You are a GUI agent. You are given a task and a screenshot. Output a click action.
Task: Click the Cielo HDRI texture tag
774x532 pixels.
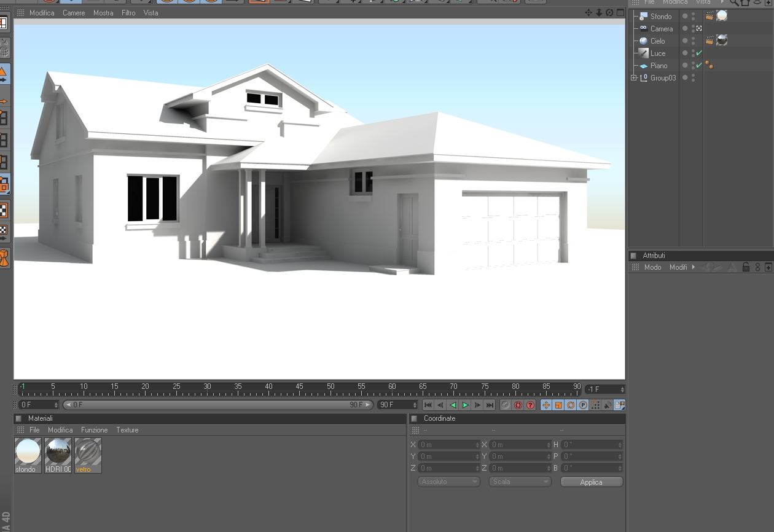[722, 40]
